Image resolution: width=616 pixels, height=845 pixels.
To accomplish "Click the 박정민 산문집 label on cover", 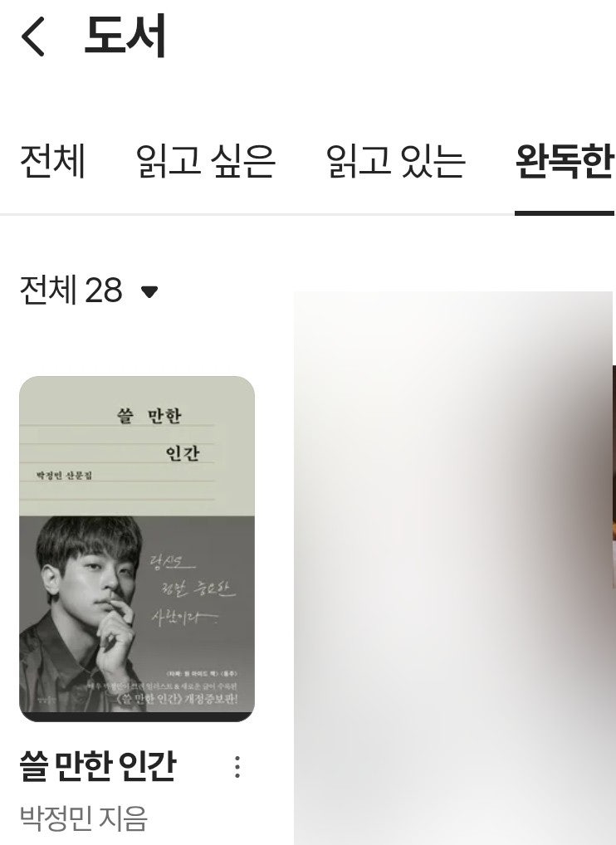I will pos(64,476).
